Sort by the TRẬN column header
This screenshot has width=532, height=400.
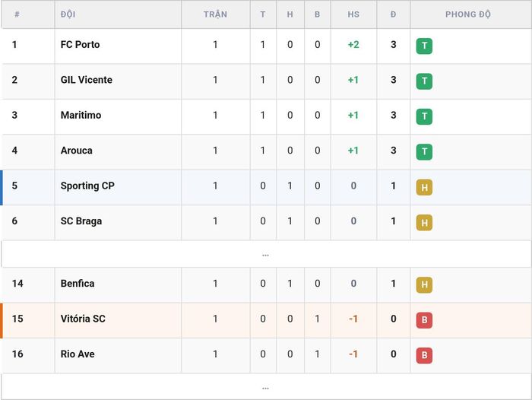pyautogui.click(x=215, y=14)
